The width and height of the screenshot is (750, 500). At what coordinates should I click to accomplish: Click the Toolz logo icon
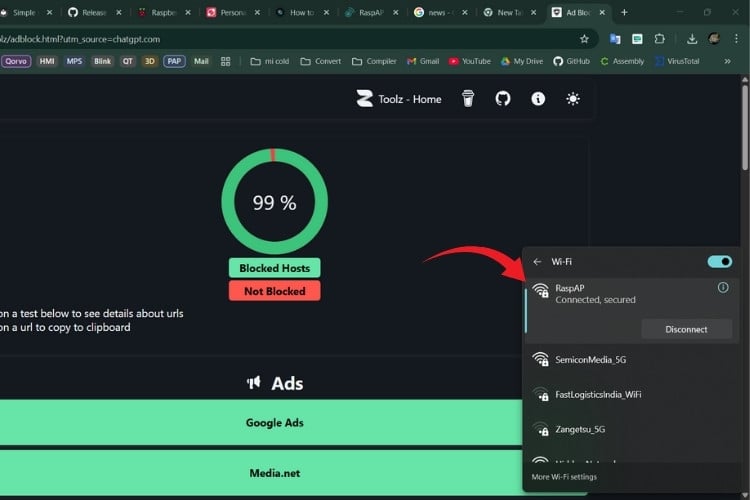click(x=364, y=99)
